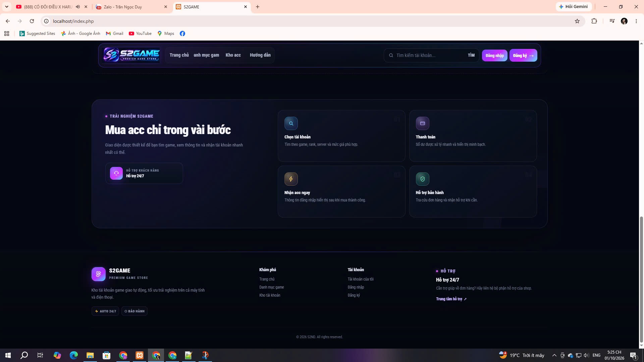Open a new browser tab

pos(258,7)
